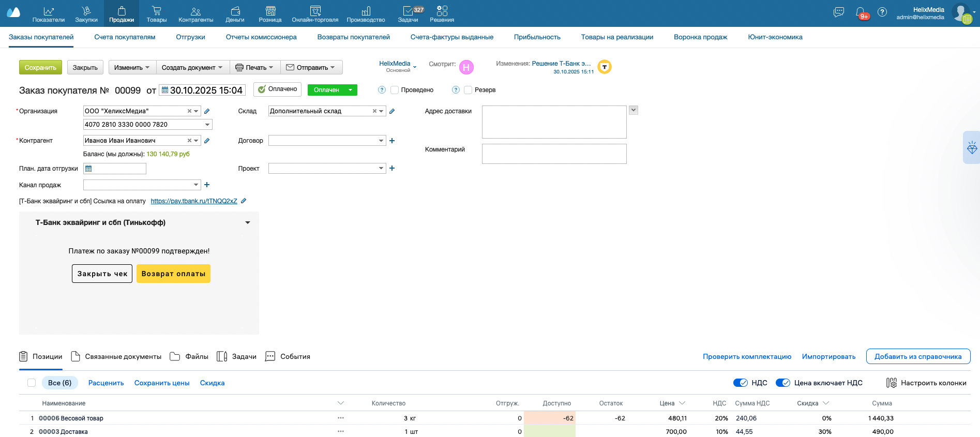
Task: Turn off the Цена включает НДС toggle
Action: pos(783,383)
